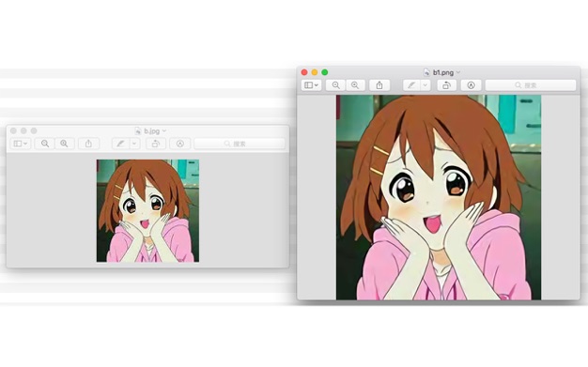This screenshot has height=367, width=588.
Task: Expand the highlight pen options arrow in b1.png
Action: 425,85
